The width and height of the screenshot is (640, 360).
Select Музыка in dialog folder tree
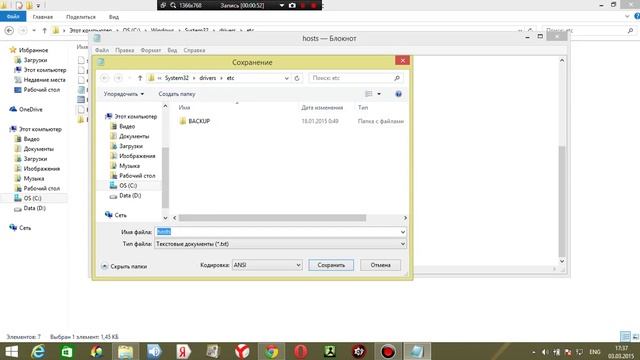pos(129,166)
